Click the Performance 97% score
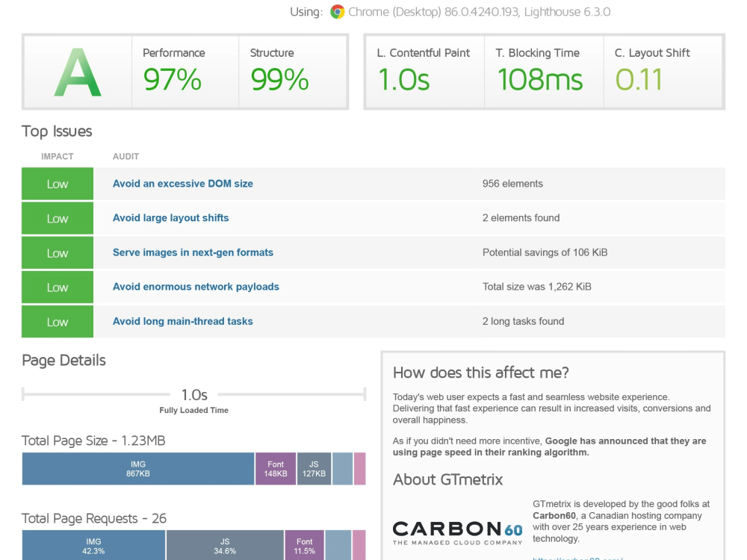The image size is (747, 560). click(x=172, y=80)
